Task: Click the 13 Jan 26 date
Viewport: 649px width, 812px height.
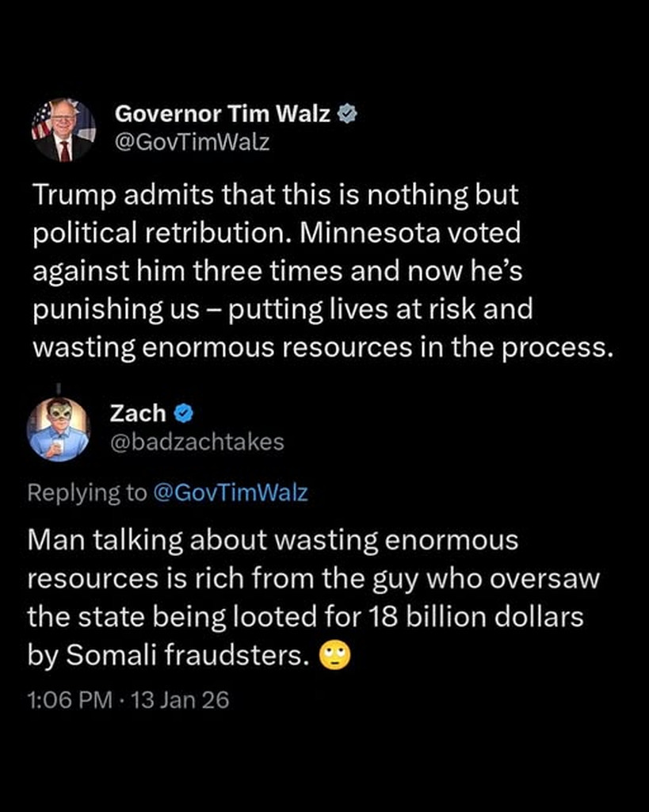Action: tap(180, 700)
